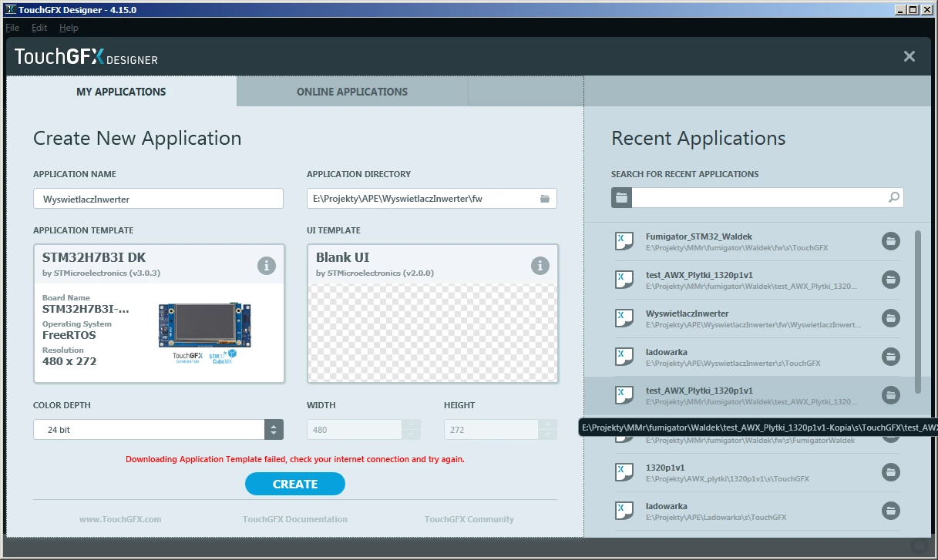
Task: Open folder for 1320p1v1 recent application
Action: click(x=890, y=472)
